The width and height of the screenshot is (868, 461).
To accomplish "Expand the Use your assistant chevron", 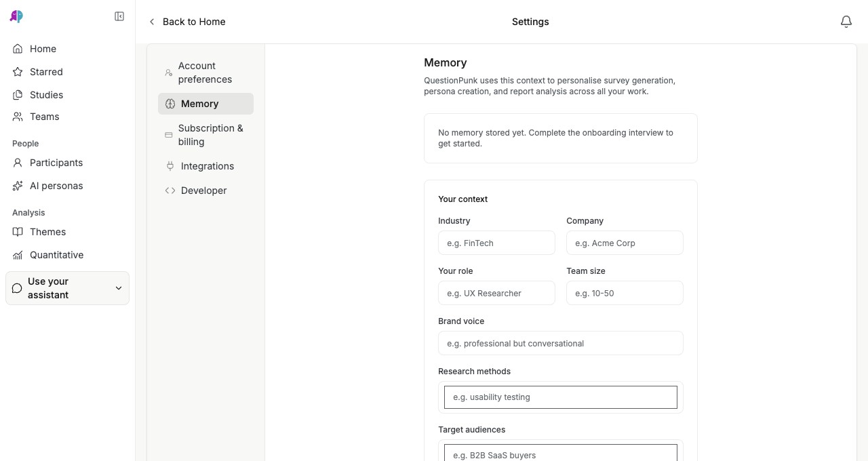I will click(x=119, y=288).
